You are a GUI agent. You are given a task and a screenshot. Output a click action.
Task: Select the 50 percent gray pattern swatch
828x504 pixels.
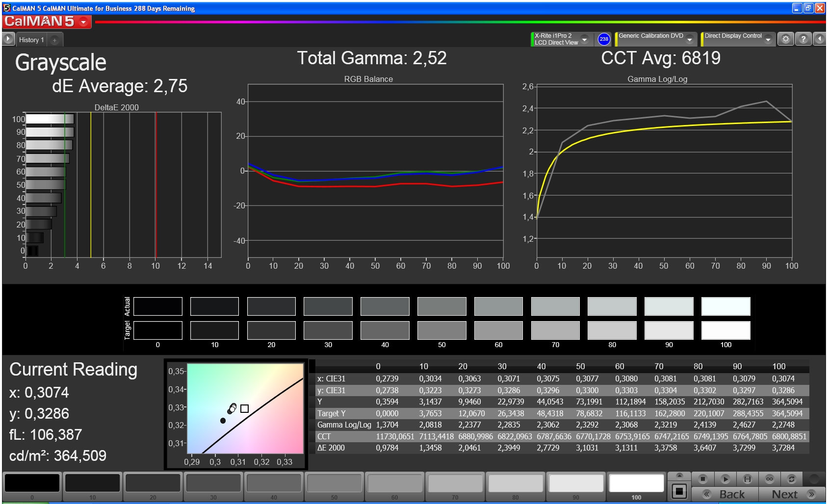pos(334,486)
